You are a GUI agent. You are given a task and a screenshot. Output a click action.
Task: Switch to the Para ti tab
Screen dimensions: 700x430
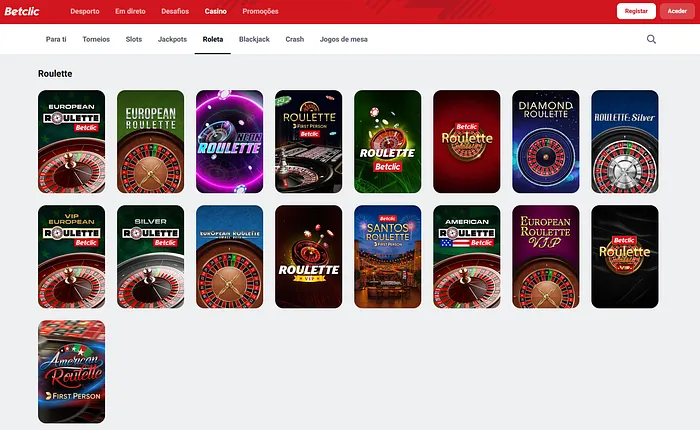coord(56,39)
